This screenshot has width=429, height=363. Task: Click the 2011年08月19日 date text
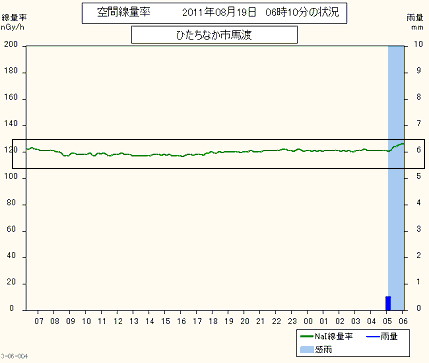point(220,13)
